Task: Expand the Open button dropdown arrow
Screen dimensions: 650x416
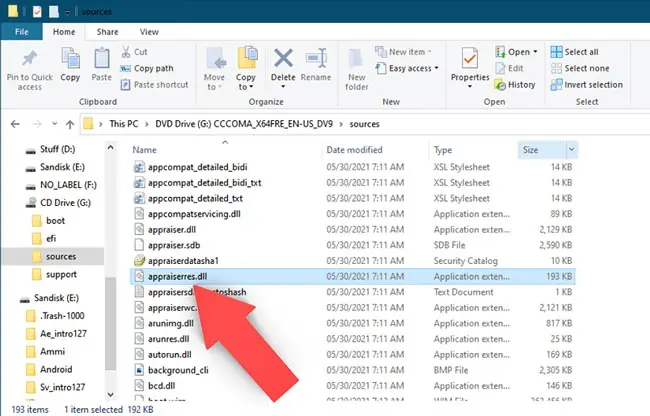Action: pos(536,52)
